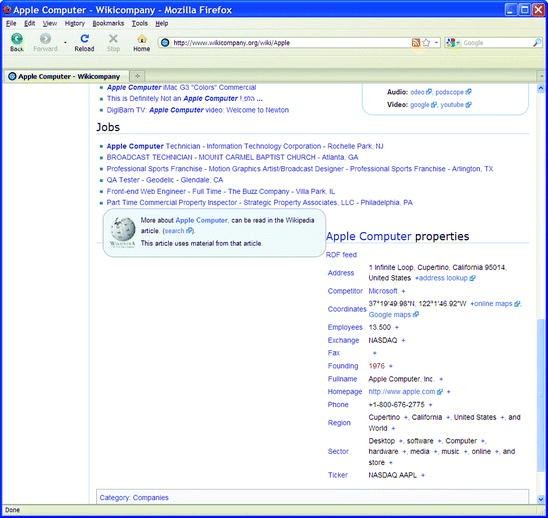The width and height of the screenshot is (548, 518).
Task: Open the RDF feed link
Action: [x=341, y=255]
